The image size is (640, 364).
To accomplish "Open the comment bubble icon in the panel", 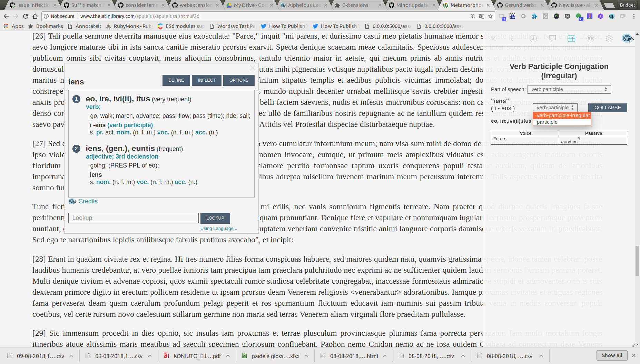I will (x=552, y=39).
